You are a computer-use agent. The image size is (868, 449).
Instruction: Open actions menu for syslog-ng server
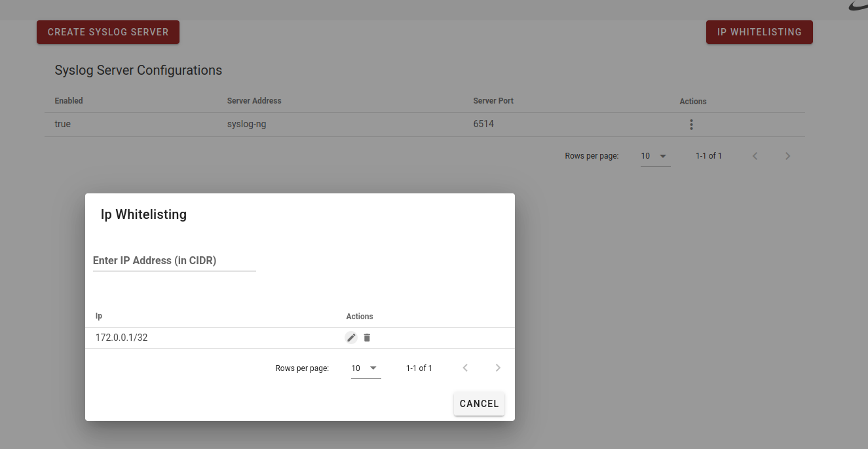click(691, 125)
